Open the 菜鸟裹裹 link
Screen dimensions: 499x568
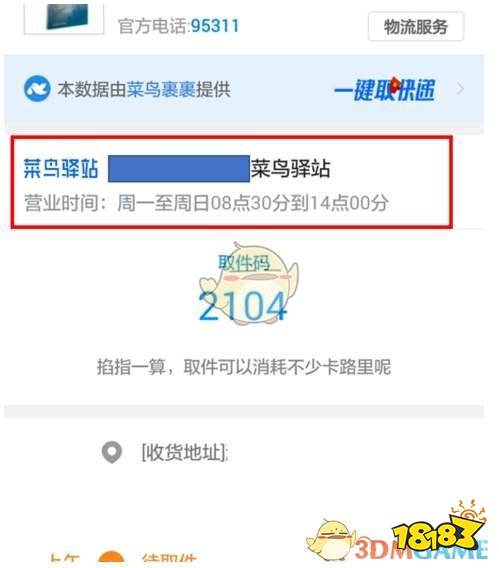[x=161, y=89]
